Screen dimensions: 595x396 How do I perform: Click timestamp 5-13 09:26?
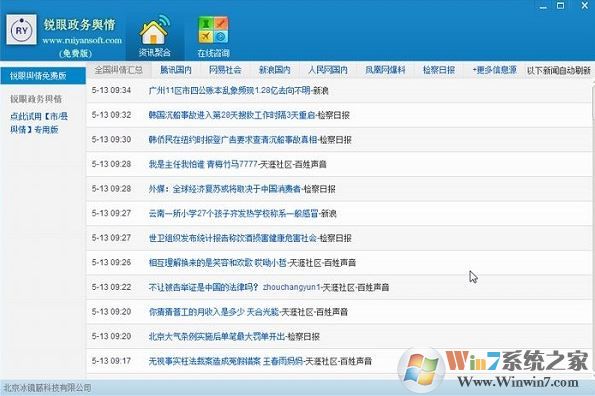[x=111, y=262]
